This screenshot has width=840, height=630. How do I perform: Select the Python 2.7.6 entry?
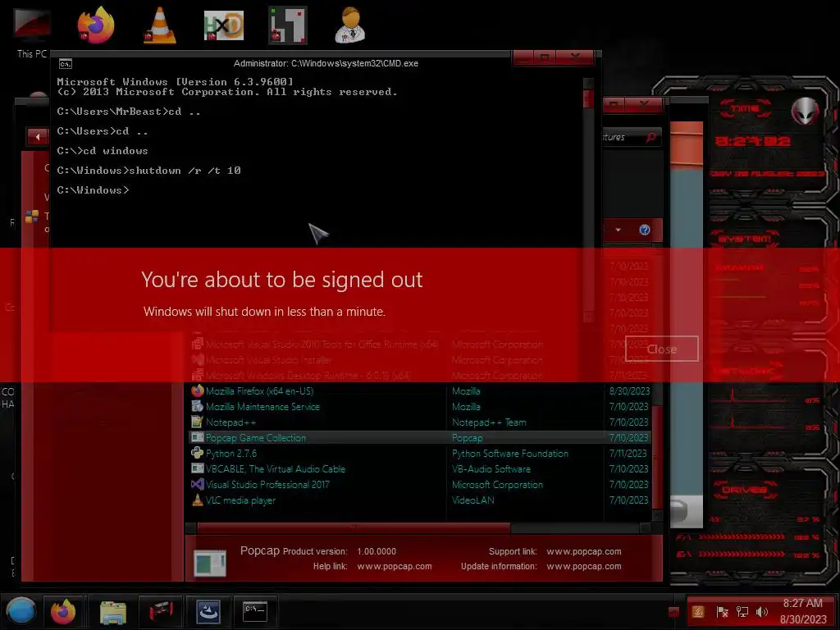(x=231, y=453)
